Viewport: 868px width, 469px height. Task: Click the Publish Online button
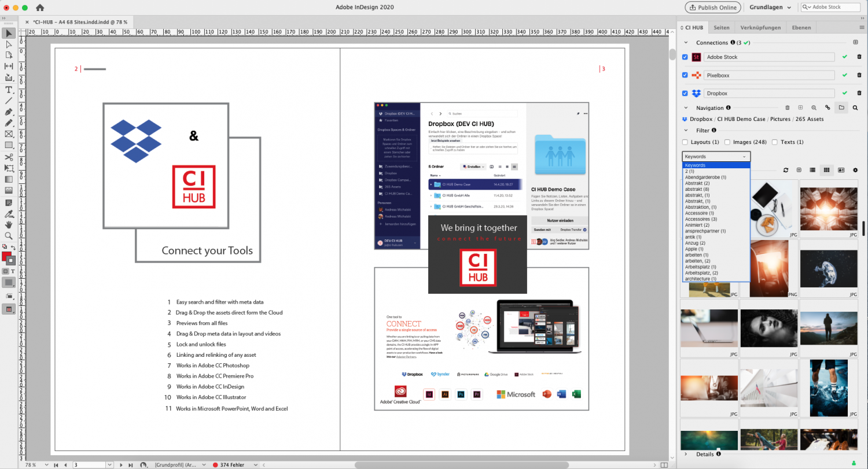713,8
